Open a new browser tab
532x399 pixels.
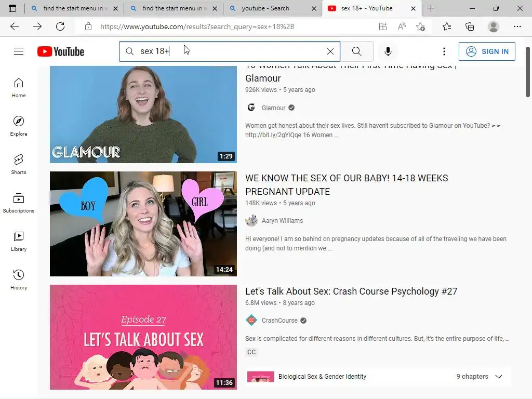click(431, 8)
